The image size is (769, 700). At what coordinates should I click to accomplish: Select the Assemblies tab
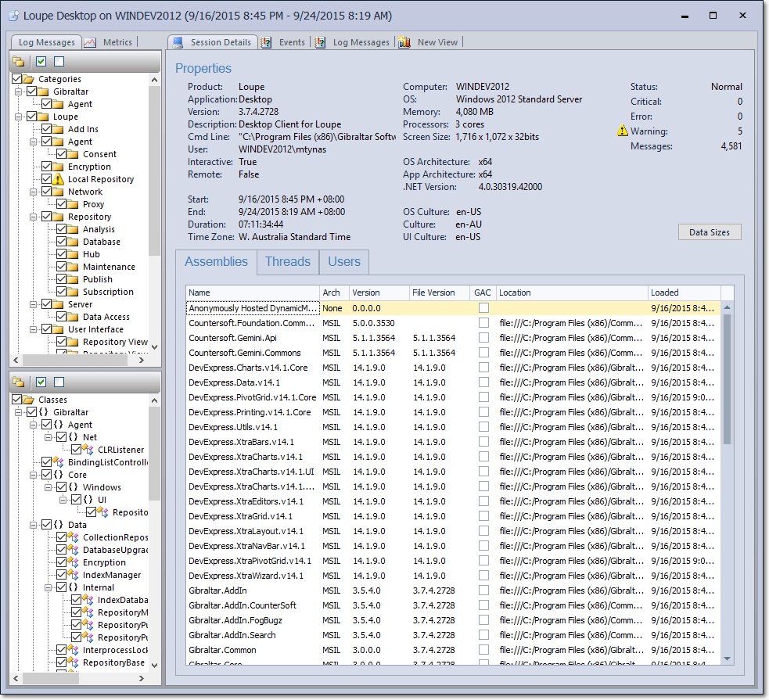click(216, 262)
